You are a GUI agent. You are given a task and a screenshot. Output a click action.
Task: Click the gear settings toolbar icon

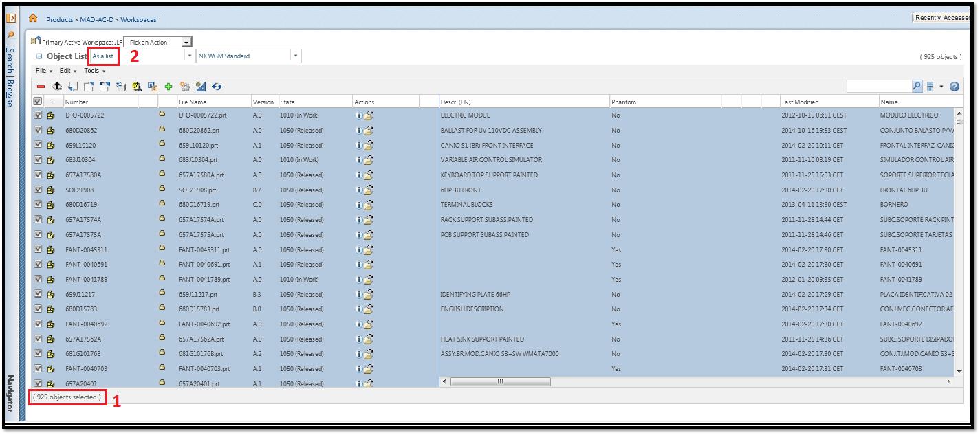185,87
